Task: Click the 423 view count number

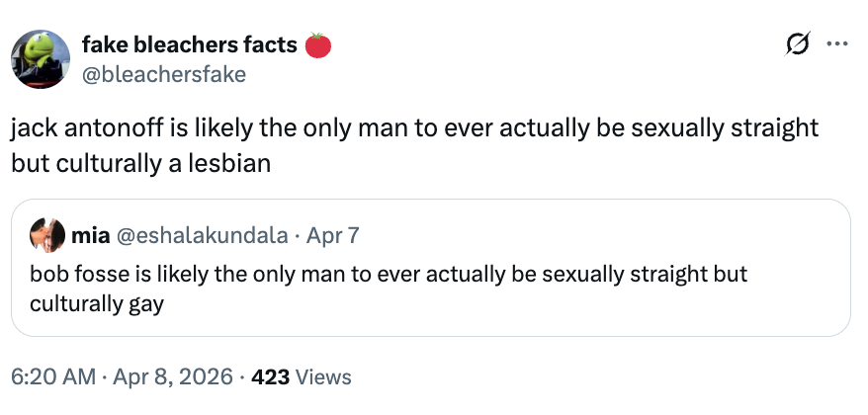Action: [x=270, y=376]
